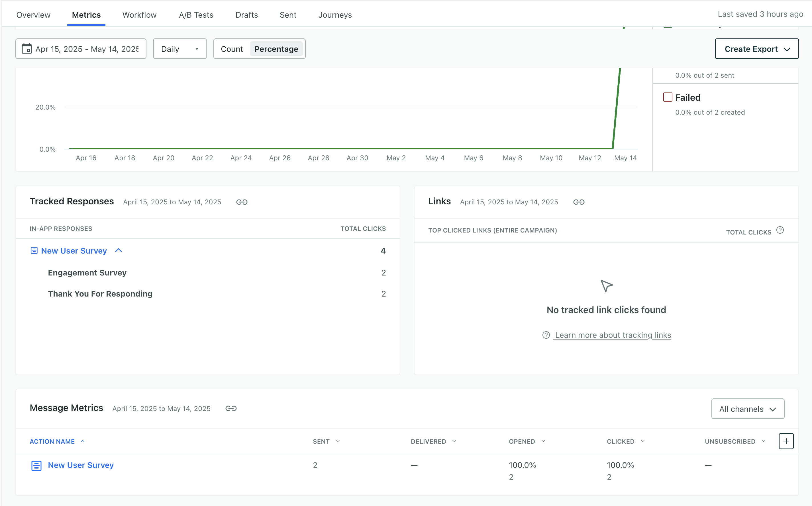The image size is (812, 506).
Task: Collapse the New User Survey responses
Action: pos(118,250)
